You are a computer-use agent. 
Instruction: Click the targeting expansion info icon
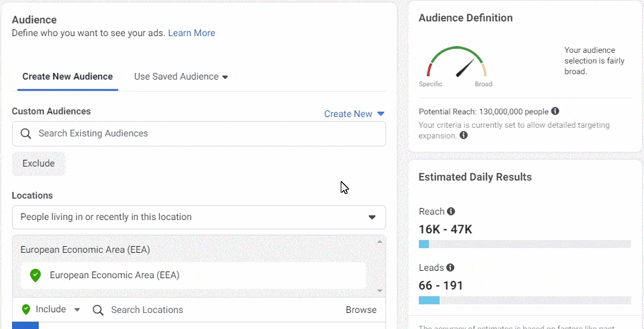464,135
